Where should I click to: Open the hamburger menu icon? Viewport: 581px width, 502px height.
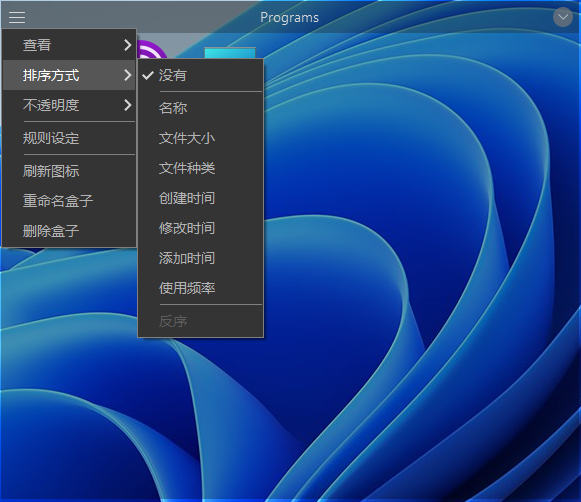[17, 17]
